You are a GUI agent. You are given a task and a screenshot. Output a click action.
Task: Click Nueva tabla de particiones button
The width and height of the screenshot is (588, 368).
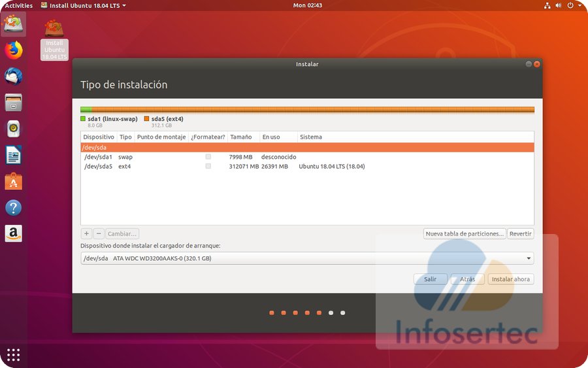(x=465, y=233)
